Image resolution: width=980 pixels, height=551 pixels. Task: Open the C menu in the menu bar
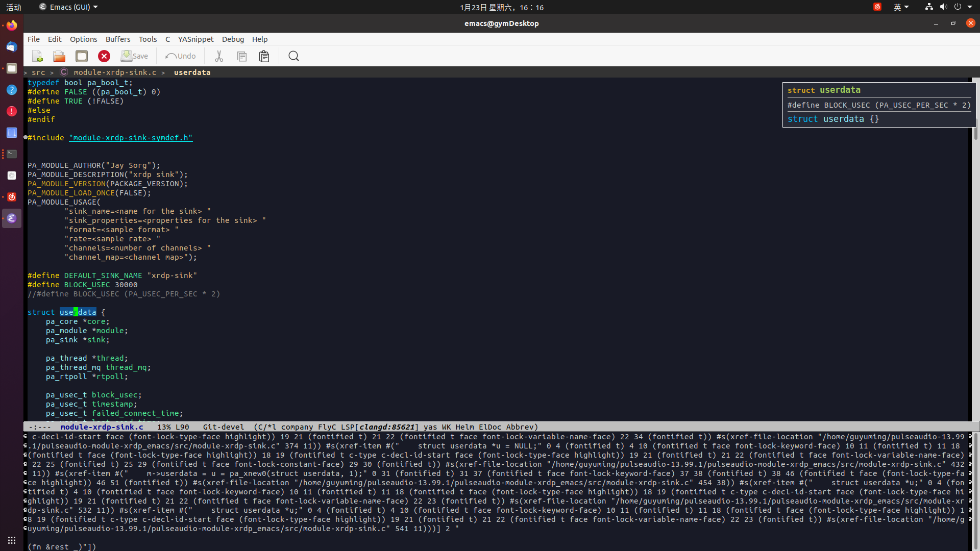(x=167, y=39)
